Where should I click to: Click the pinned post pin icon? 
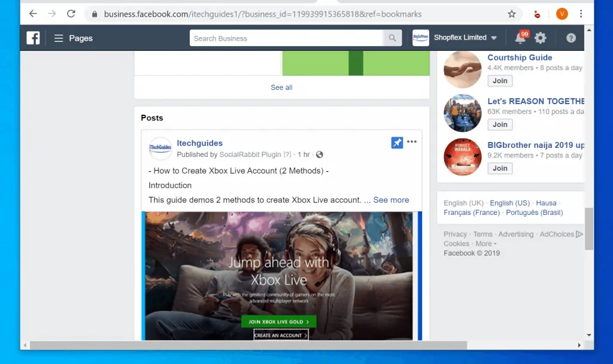(397, 142)
